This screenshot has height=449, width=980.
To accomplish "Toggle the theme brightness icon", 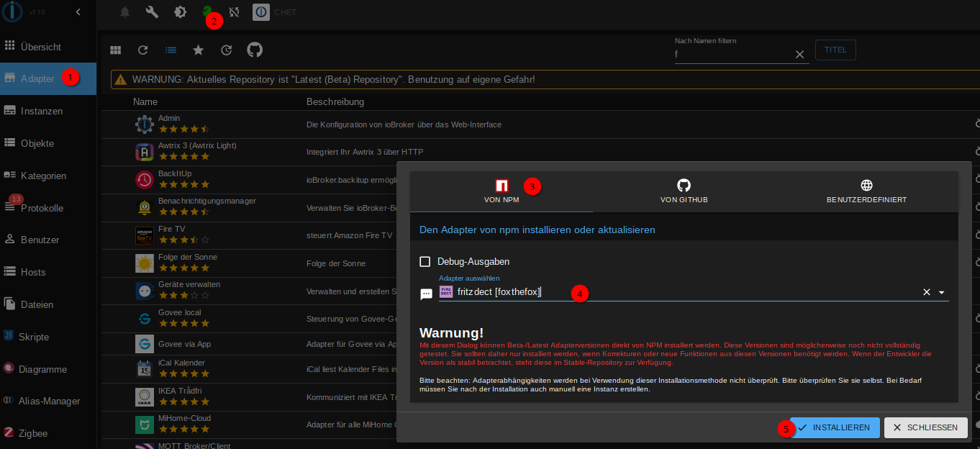I will (x=180, y=12).
